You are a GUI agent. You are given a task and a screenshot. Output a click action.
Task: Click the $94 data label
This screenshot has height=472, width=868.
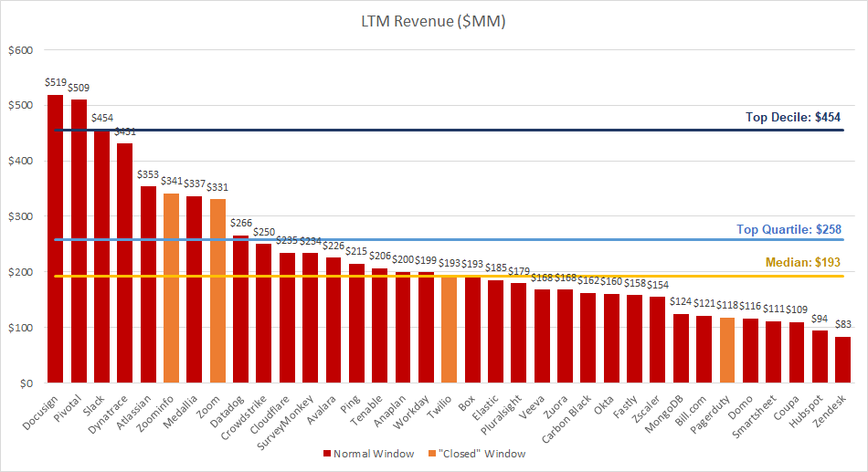coord(820,319)
